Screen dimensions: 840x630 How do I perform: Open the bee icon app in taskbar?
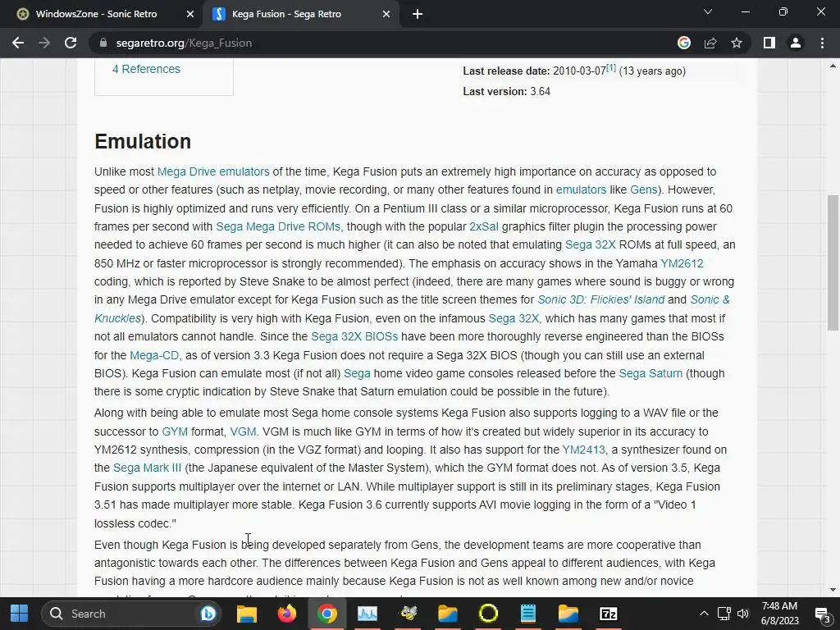coord(409,614)
